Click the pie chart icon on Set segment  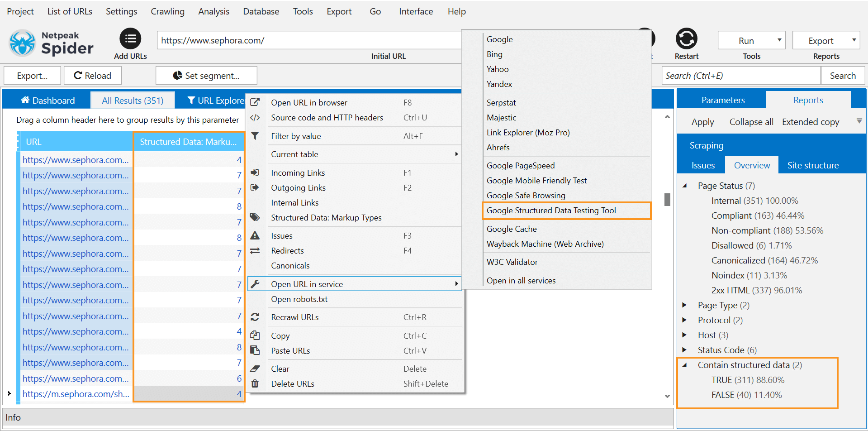[178, 76]
